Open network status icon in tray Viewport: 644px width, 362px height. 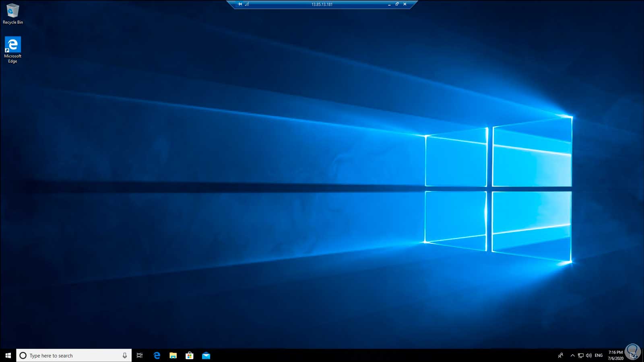tap(580, 356)
